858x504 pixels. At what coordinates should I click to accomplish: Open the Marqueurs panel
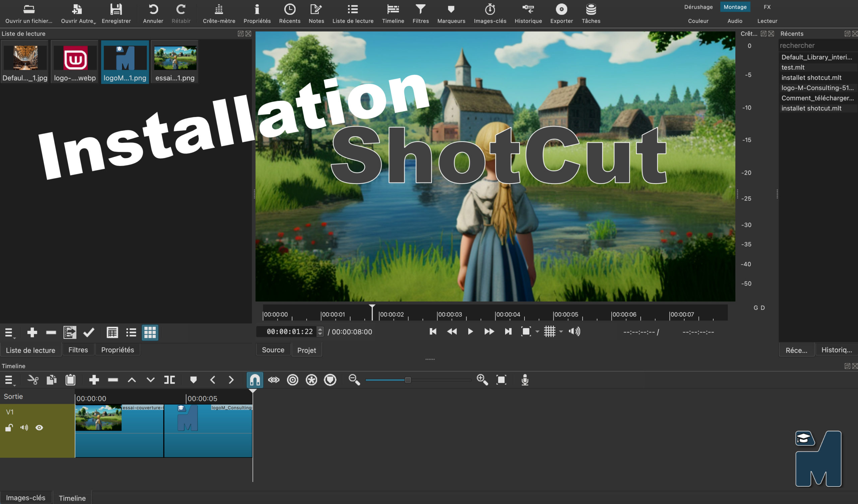(451, 14)
